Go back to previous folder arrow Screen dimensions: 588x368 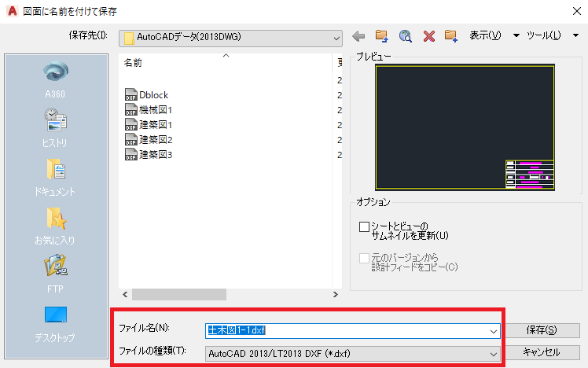pos(358,36)
